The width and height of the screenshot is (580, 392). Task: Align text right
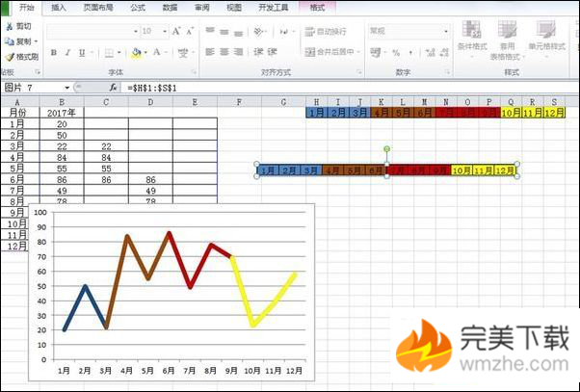[239, 52]
